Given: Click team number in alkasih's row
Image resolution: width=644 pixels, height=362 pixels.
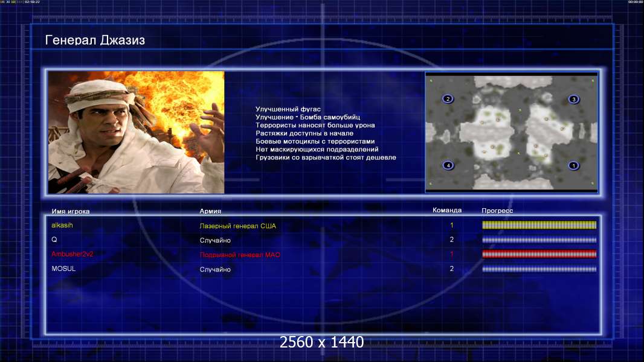Looking at the screenshot, I should pyautogui.click(x=452, y=225).
